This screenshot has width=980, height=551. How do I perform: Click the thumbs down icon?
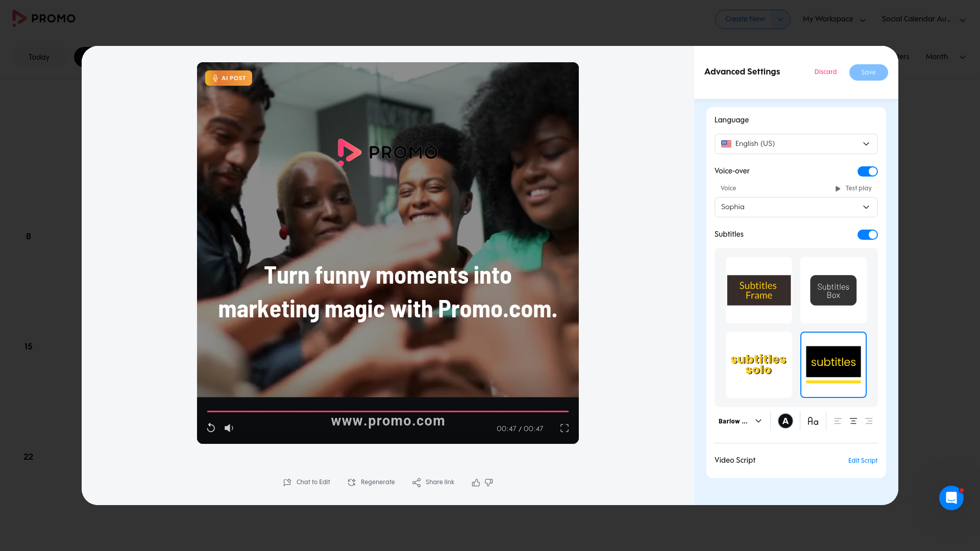(x=489, y=482)
